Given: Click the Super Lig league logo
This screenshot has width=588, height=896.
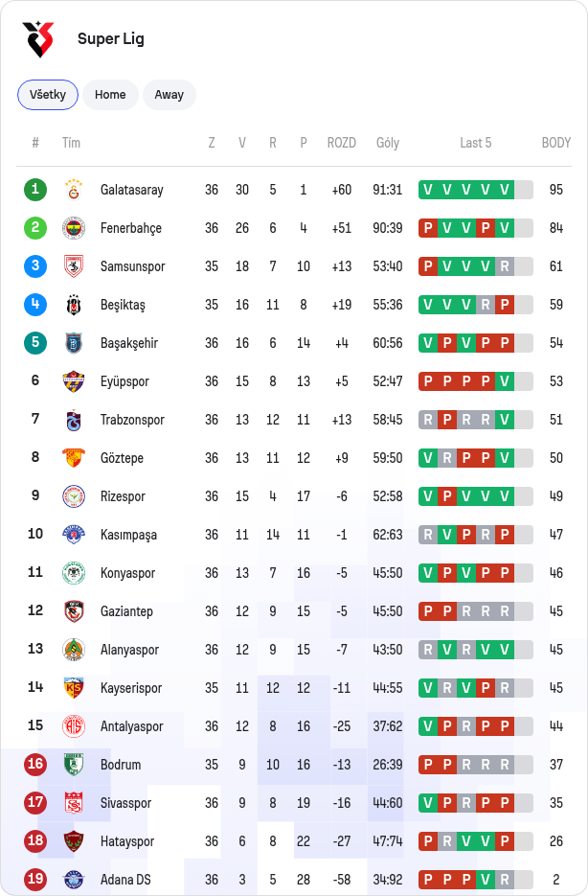Looking at the screenshot, I should click(38, 39).
